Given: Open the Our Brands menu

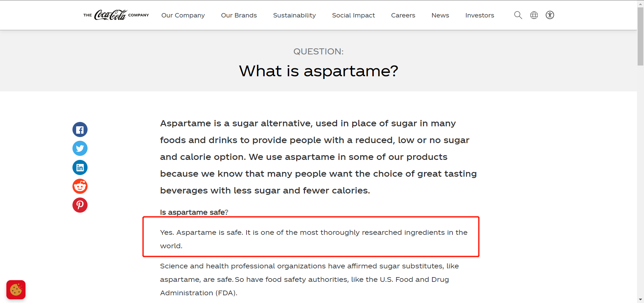Looking at the screenshot, I should point(239,15).
